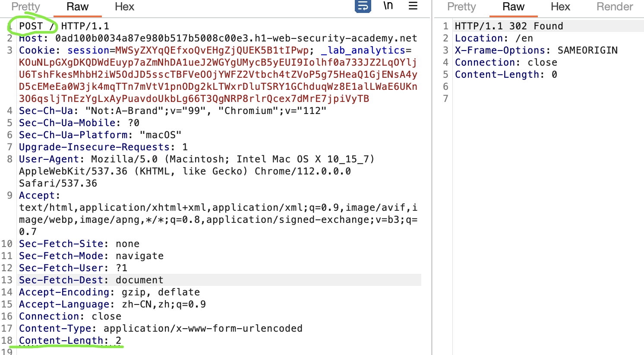
Task: Click the X-Frame-Options response header
Action: 536,50
